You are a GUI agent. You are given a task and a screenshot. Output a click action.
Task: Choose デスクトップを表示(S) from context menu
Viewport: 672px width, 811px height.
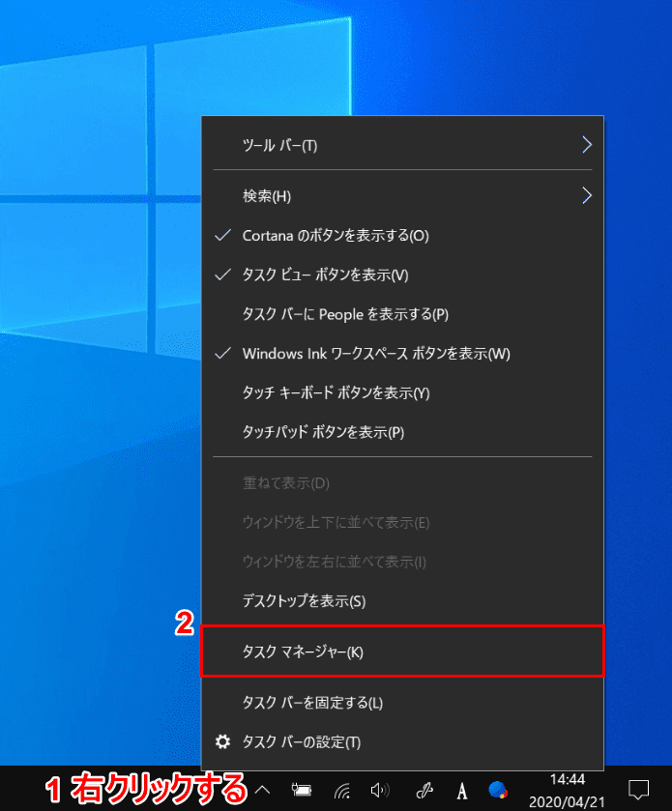tap(402, 601)
